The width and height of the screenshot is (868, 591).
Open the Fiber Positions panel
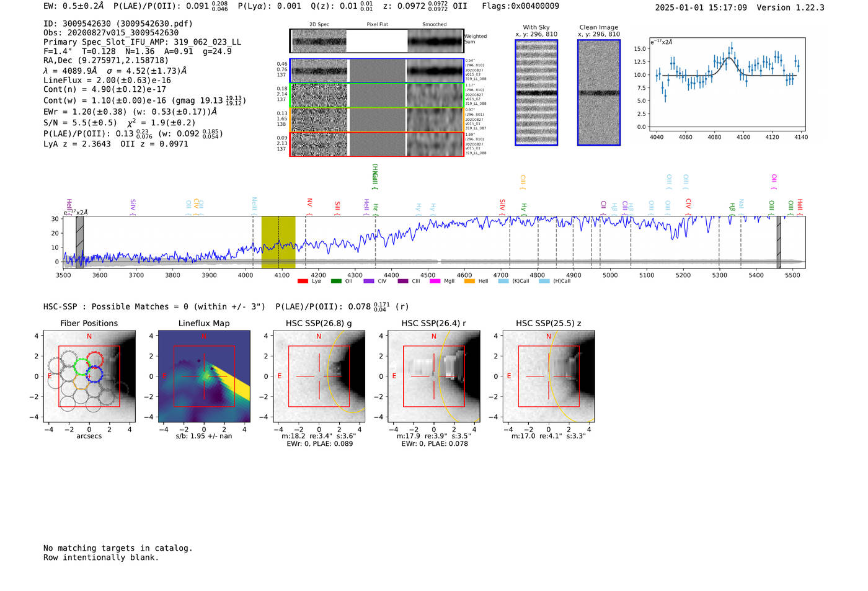click(x=89, y=376)
